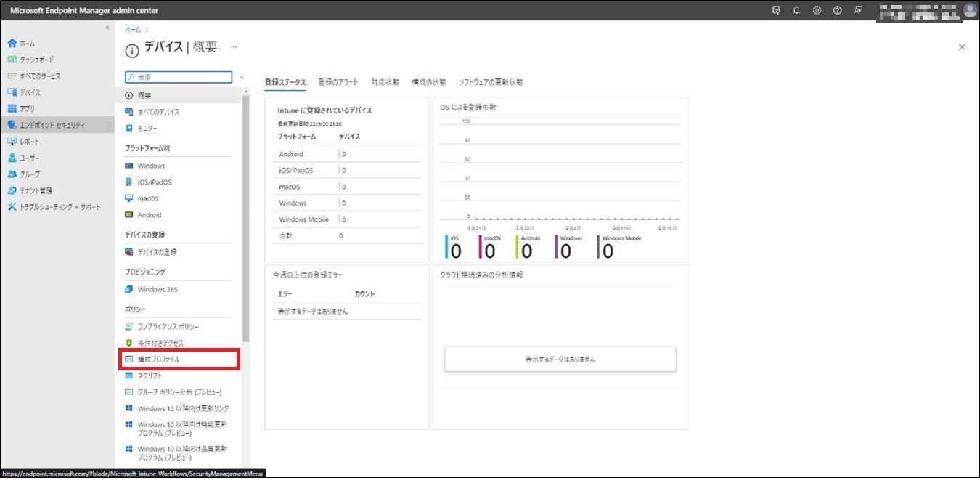
Task: Open トラブルシューティング + サポート in the navigation
Action: coord(57,207)
